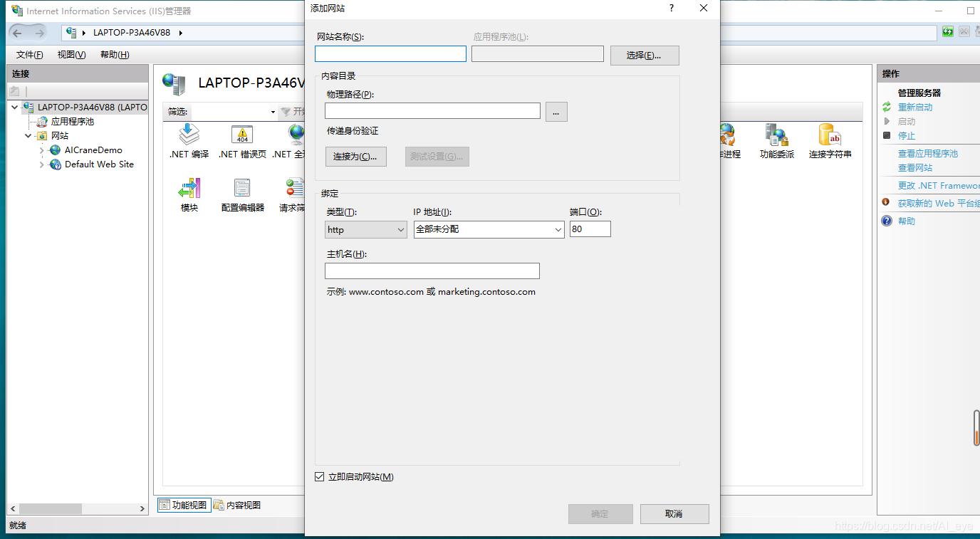Viewport: 980px width, 539px height.
Task: Click the 重新启动 link in Actions
Action: tap(915, 108)
